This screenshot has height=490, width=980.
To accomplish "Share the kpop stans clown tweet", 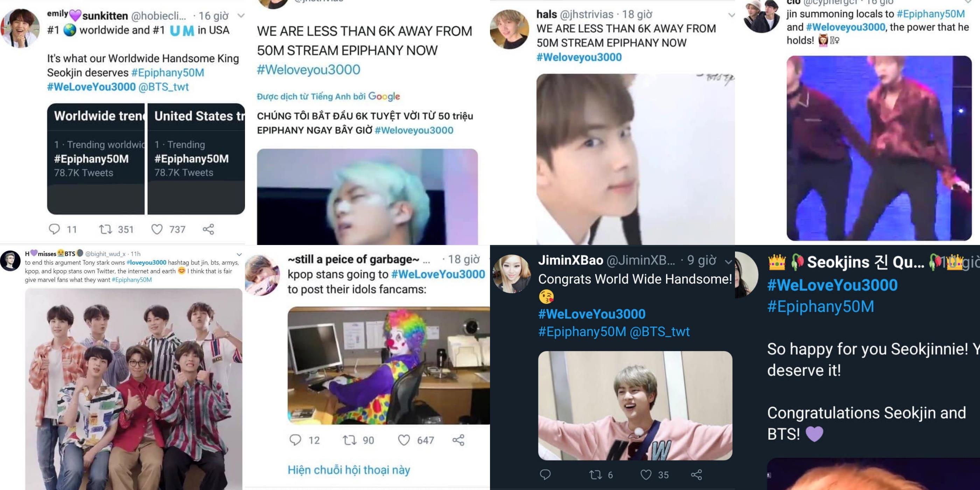I will click(x=458, y=440).
